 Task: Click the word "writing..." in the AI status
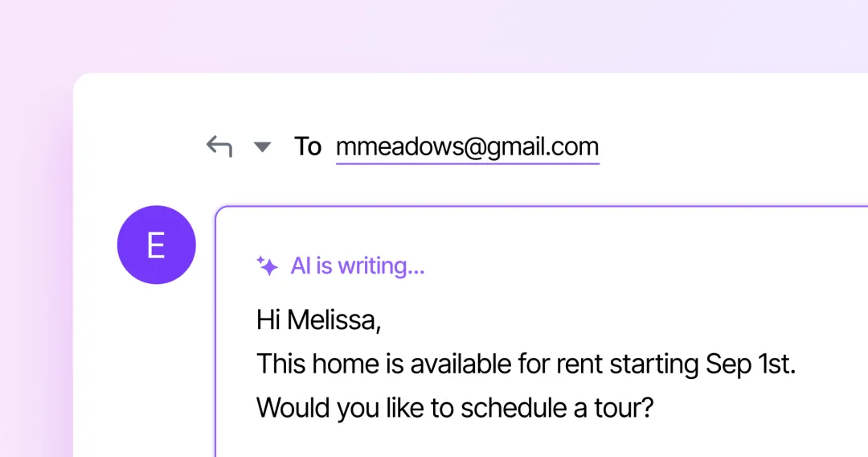[x=381, y=266]
